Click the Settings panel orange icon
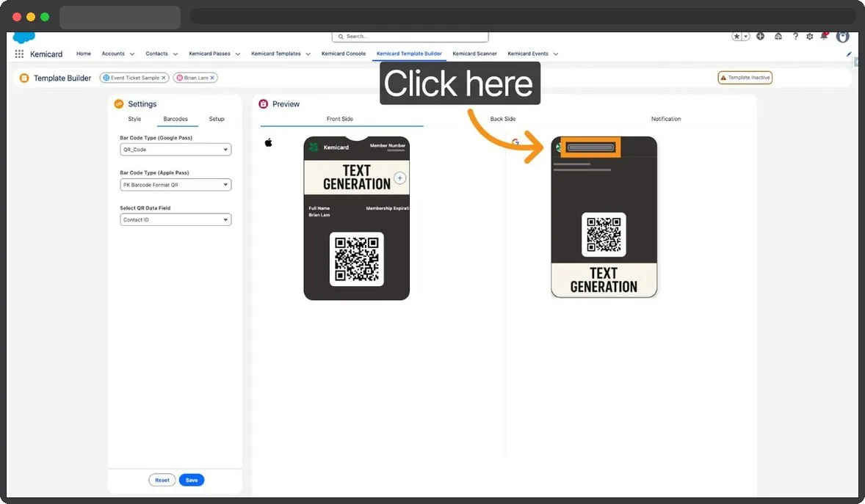The image size is (865, 504). (119, 103)
